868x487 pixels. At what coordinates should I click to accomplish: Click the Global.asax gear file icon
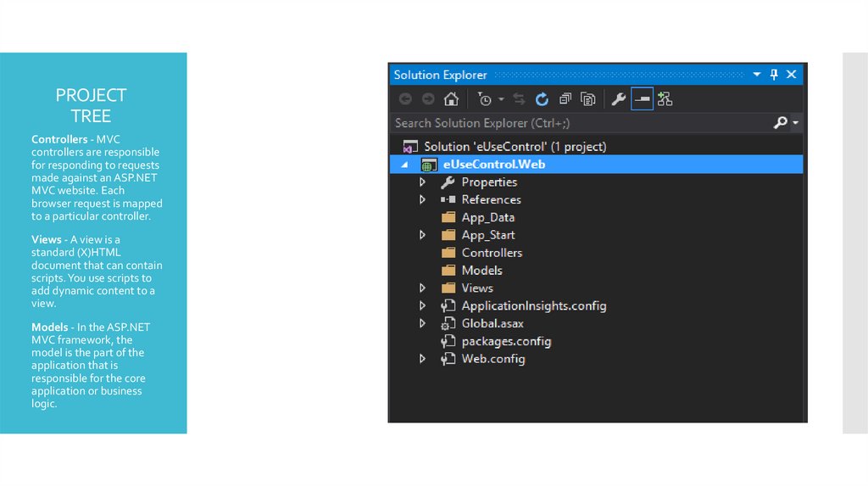point(448,323)
